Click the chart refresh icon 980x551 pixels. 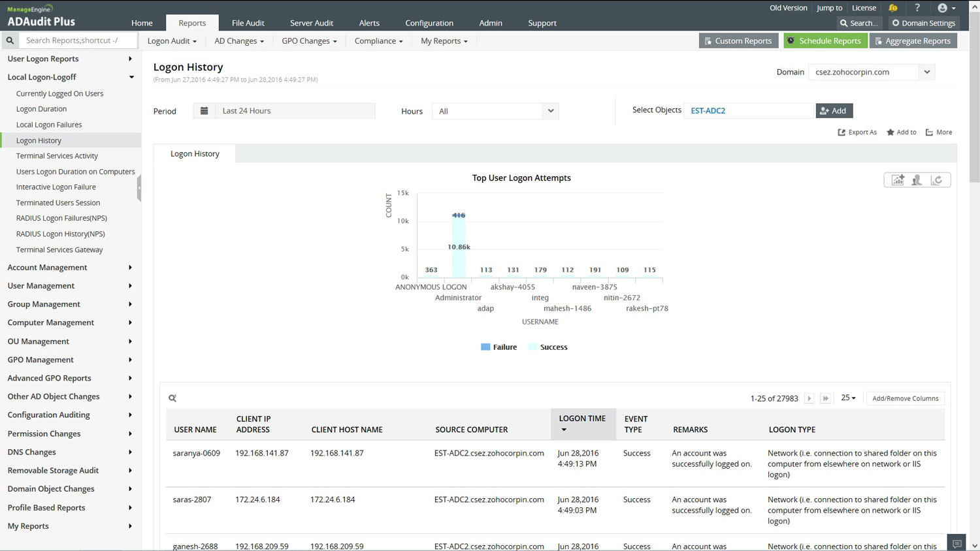(x=936, y=180)
